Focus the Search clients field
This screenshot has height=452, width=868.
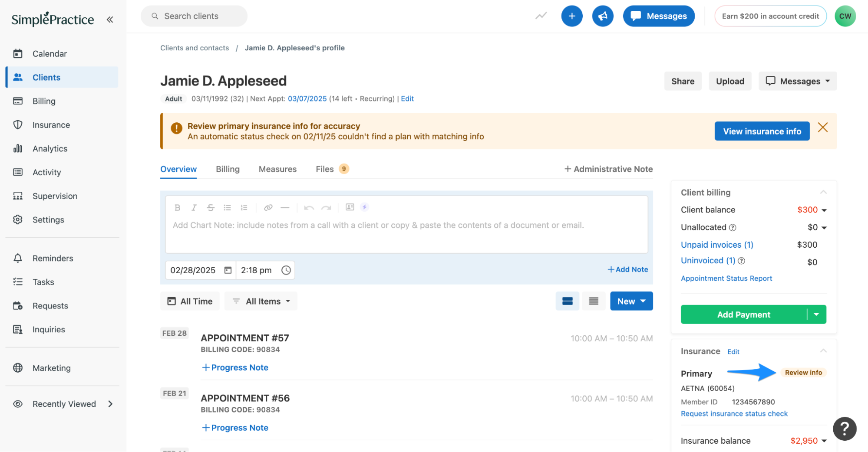(194, 16)
